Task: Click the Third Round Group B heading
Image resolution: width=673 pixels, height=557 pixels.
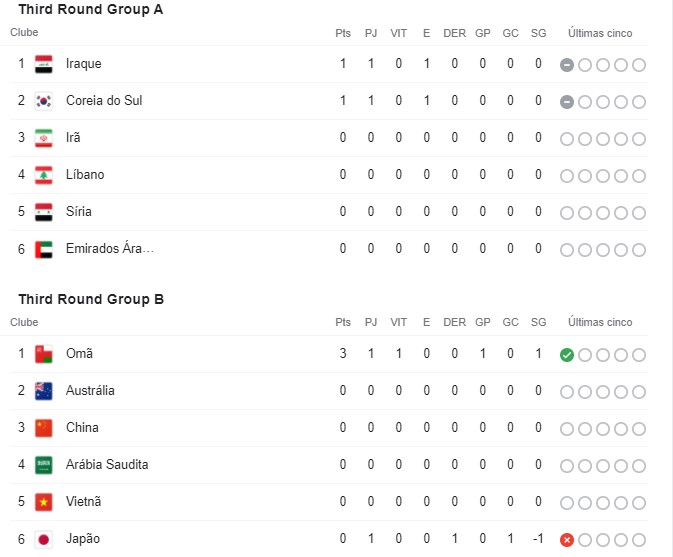Action: tap(91, 300)
